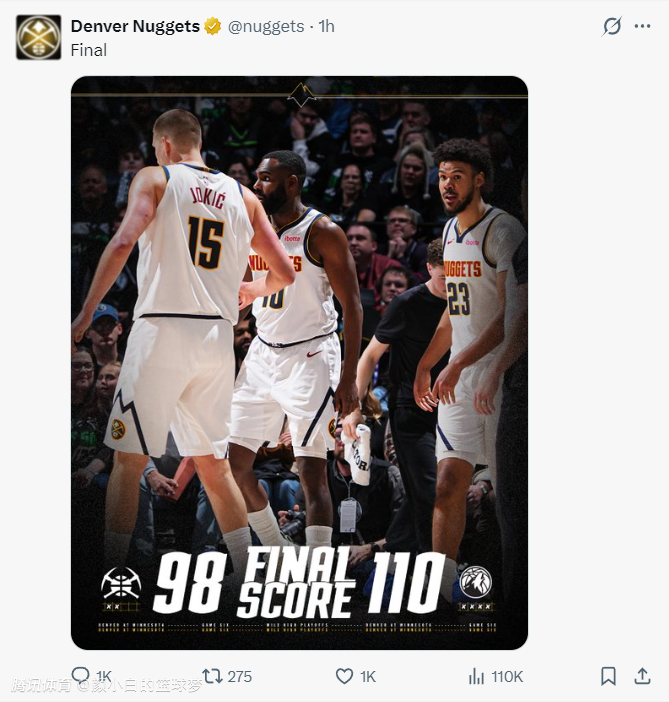Click the Denver Nuggets account name
The width and height of the screenshot is (669, 702).
135,26
